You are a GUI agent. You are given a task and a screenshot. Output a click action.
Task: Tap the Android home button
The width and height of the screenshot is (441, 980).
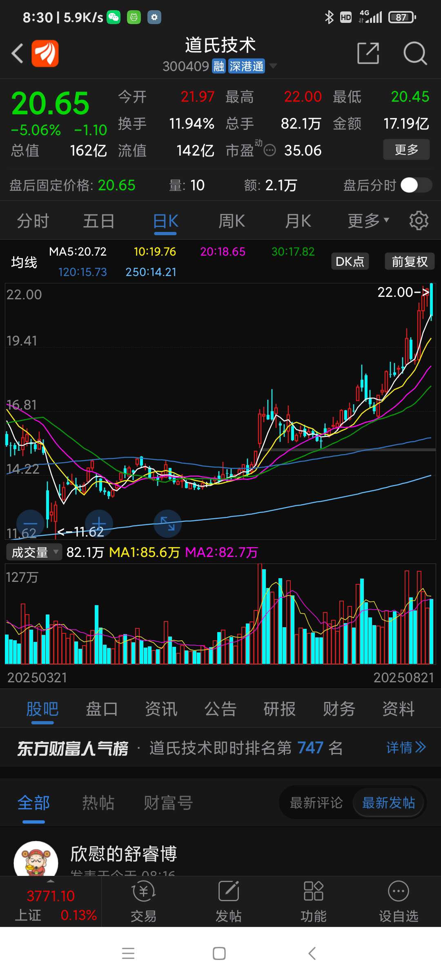(219, 953)
